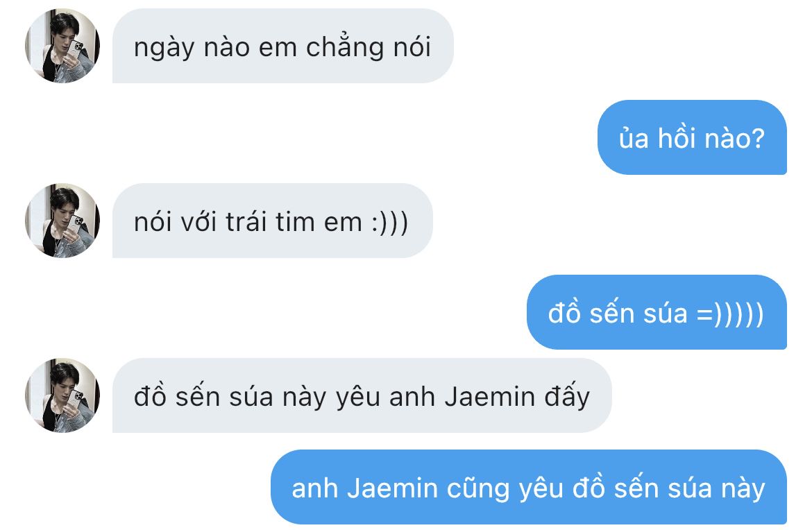
Task: Open avatar beside "ngày nào em chẳng nói"
Action: (62, 46)
